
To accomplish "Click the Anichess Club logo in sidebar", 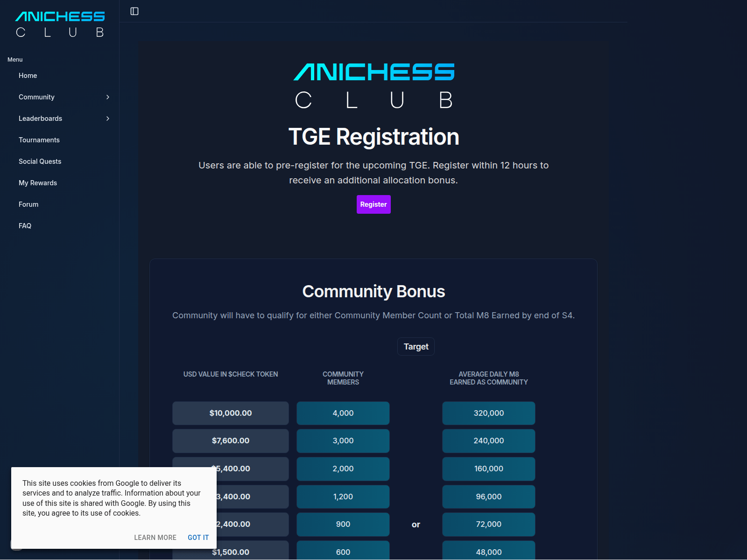I will point(60,24).
